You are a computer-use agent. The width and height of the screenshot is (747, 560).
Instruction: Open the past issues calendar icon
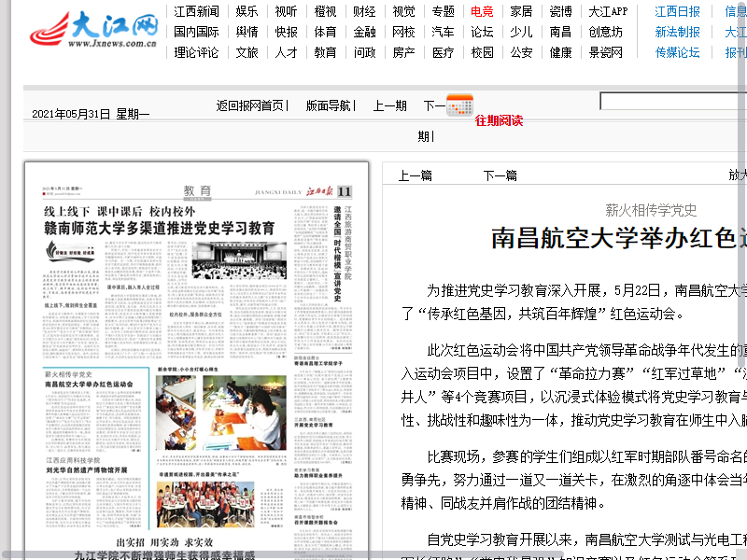[459, 105]
